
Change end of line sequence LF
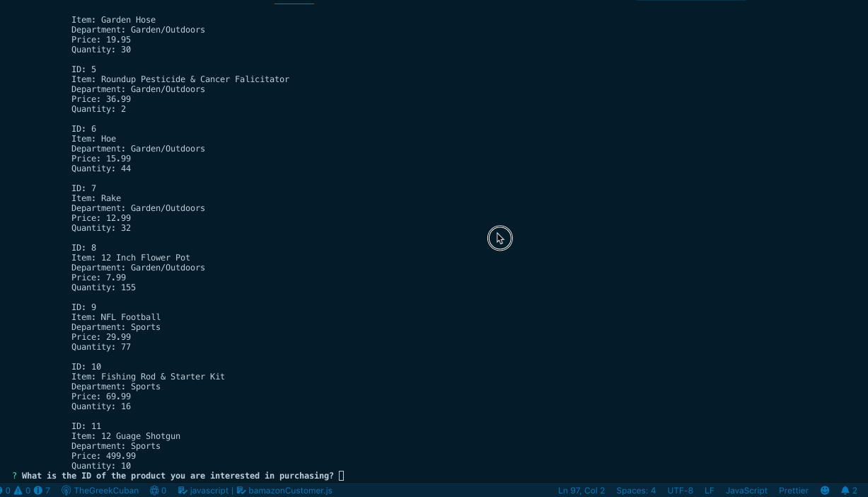tap(710, 491)
